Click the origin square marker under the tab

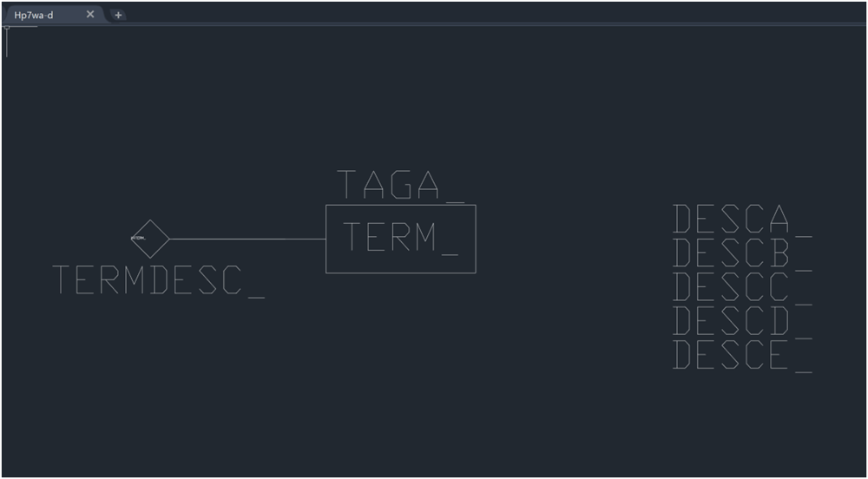coord(7,27)
